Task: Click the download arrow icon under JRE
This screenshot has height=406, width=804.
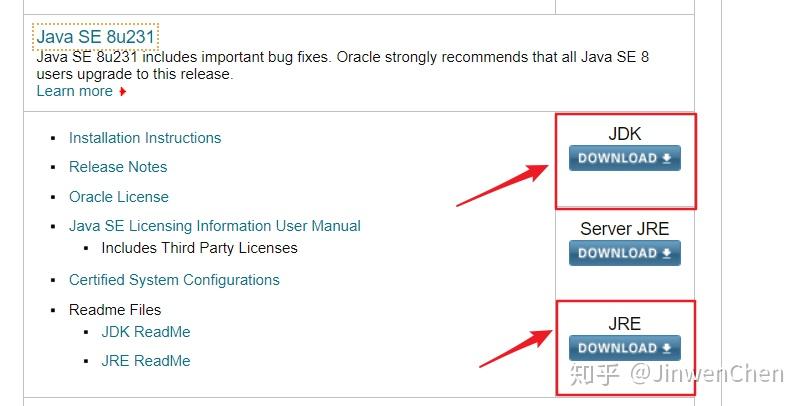Action: click(667, 348)
